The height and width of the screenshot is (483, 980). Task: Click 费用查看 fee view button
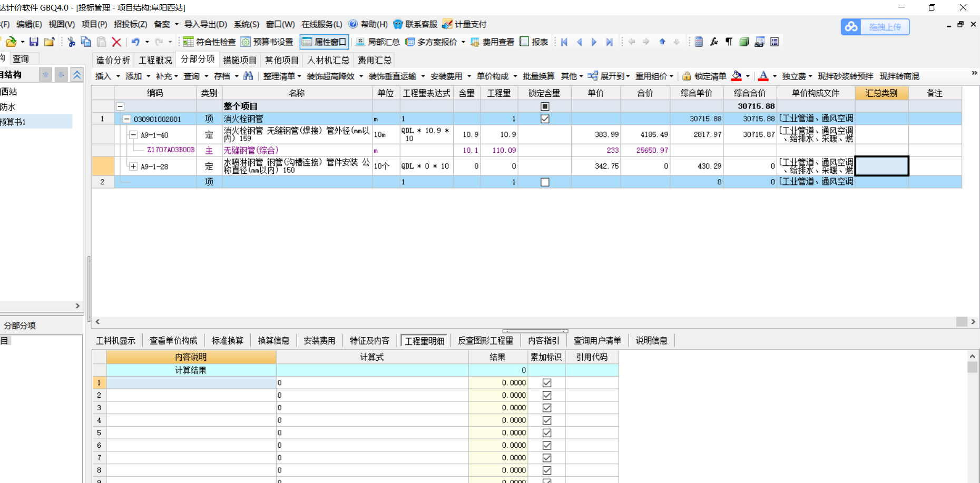point(492,42)
